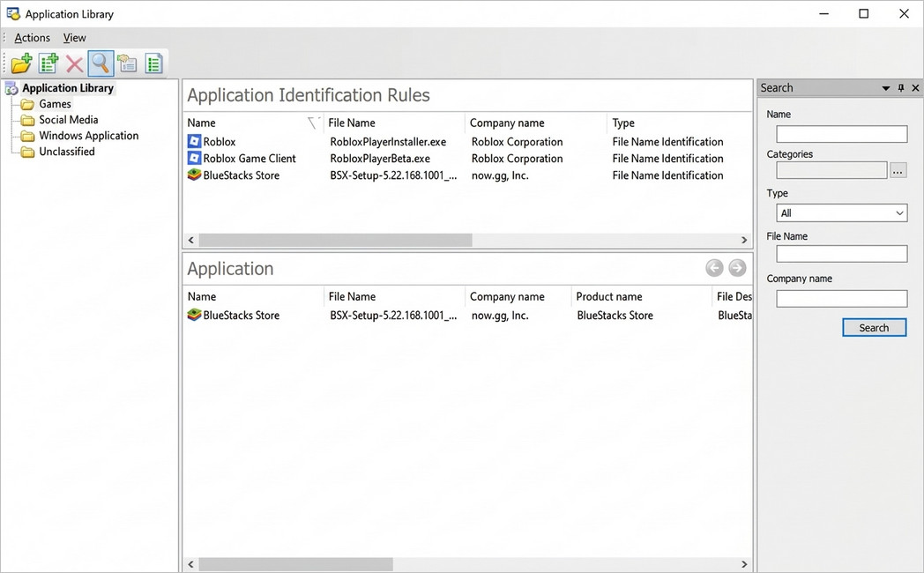Click 'RobloxPlayerBeta.exe' file name cell
Screen dimensions: 924x573
380,159
